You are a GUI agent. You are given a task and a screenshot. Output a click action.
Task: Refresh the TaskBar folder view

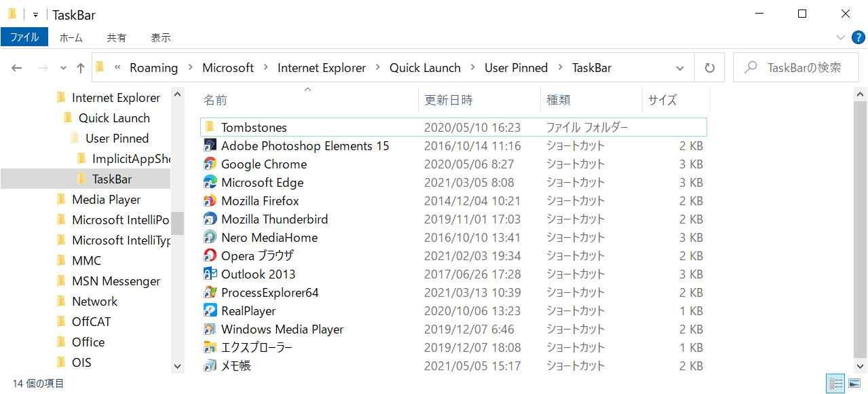(x=710, y=68)
